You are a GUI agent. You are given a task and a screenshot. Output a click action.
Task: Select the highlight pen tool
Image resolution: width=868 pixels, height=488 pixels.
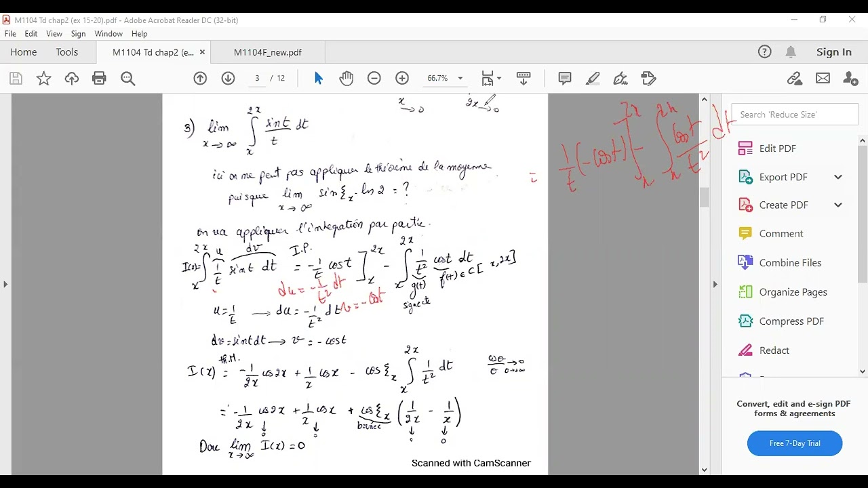[x=593, y=79]
